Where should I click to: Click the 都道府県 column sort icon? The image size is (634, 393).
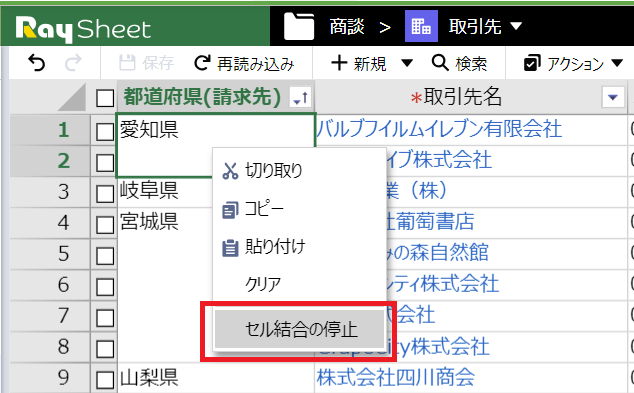(x=301, y=97)
